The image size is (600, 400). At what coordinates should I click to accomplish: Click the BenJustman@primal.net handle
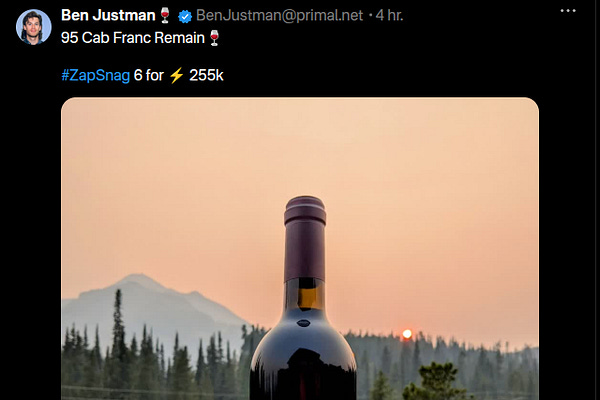[279, 15]
